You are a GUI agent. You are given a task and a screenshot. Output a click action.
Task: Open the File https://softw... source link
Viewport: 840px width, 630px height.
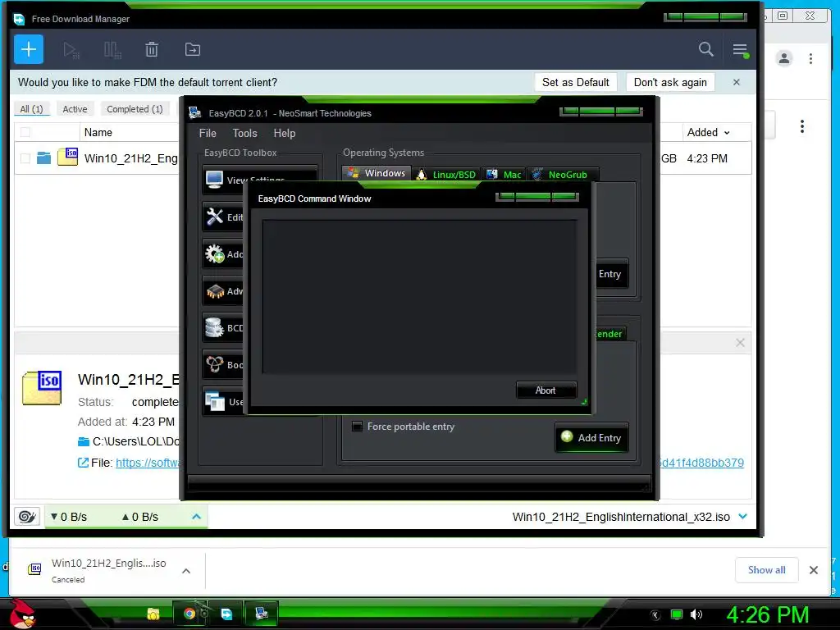click(148, 463)
